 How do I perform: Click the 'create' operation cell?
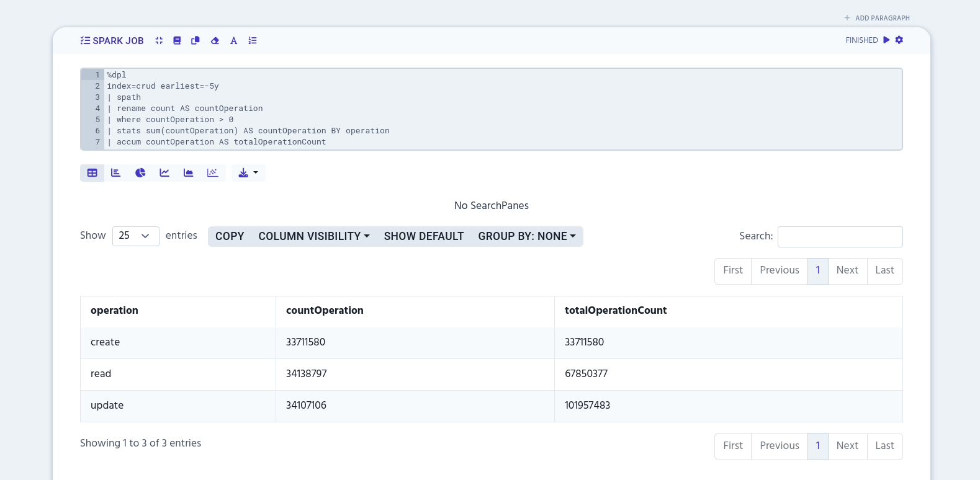tap(178, 342)
